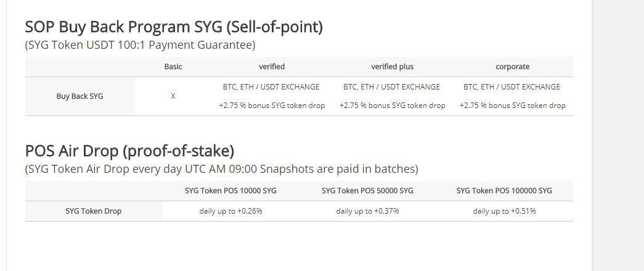Click SYG Token POS 50000 SYG header
This screenshot has width=644, height=271.
click(x=367, y=191)
